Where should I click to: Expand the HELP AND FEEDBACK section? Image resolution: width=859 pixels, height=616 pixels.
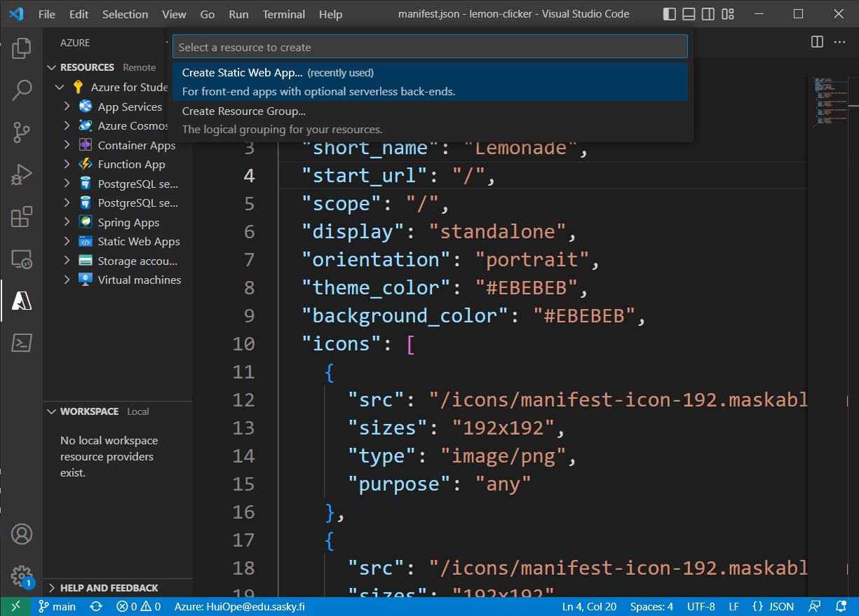[x=51, y=588]
